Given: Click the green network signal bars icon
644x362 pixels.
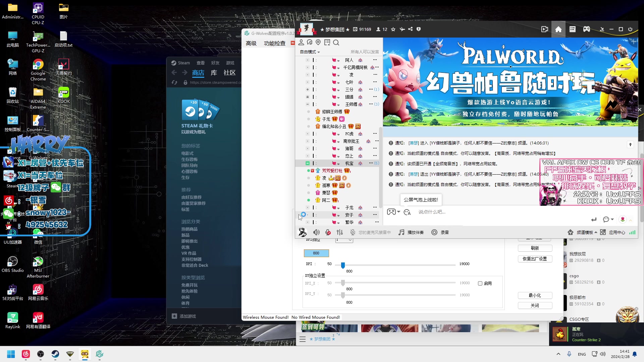Looking at the screenshot, I should 632,232.
